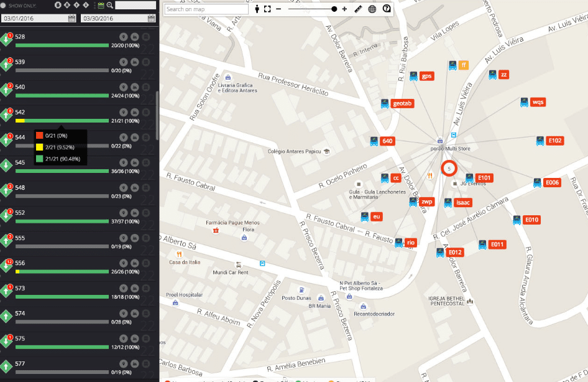This screenshot has width=588, height=382.
Task: Select the ruler measure tool
Action: [x=359, y=9]
